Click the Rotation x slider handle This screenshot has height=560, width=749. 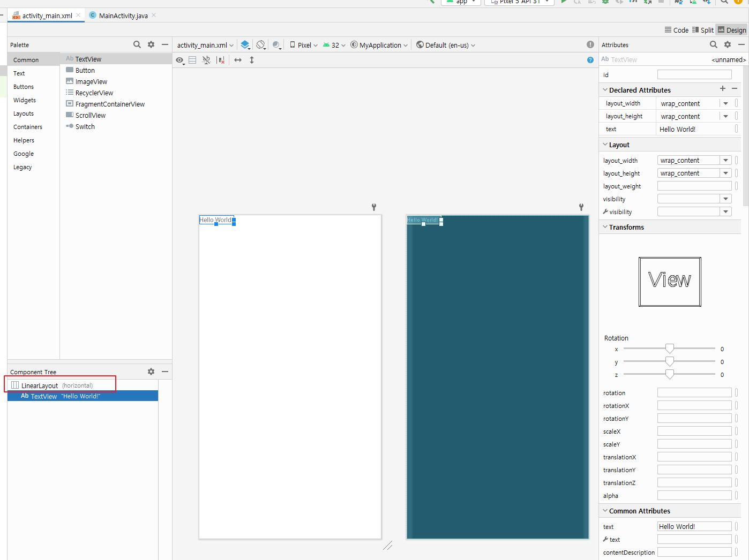tap(670, 349)
